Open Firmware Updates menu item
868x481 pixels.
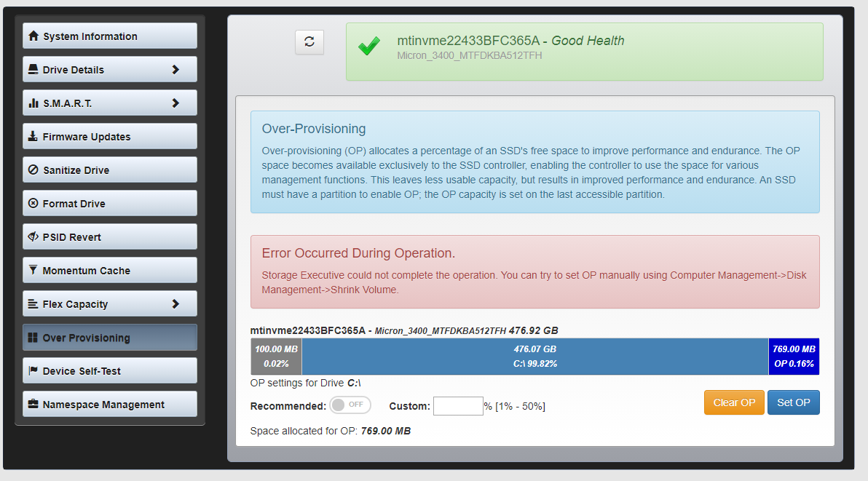[x=110, y=136]
